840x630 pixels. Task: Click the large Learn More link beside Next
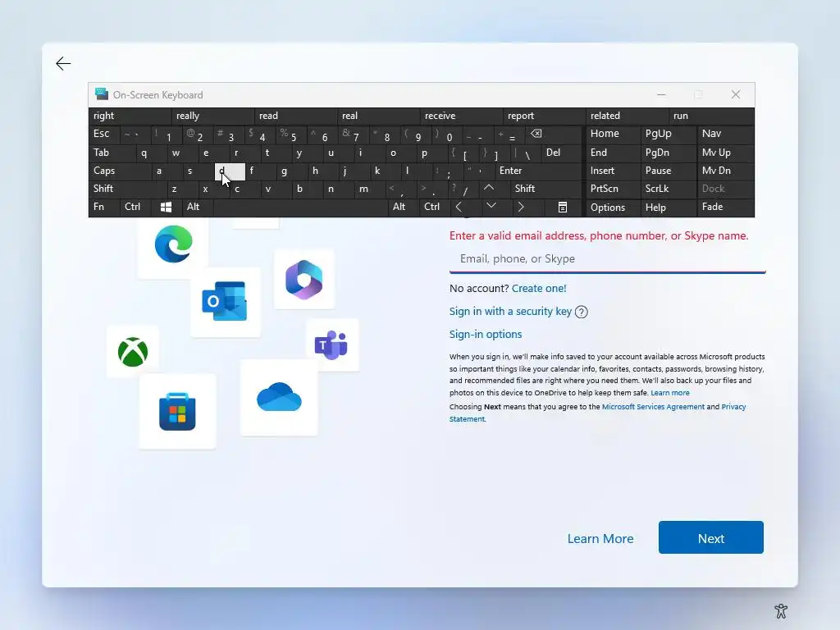point(600,538)
